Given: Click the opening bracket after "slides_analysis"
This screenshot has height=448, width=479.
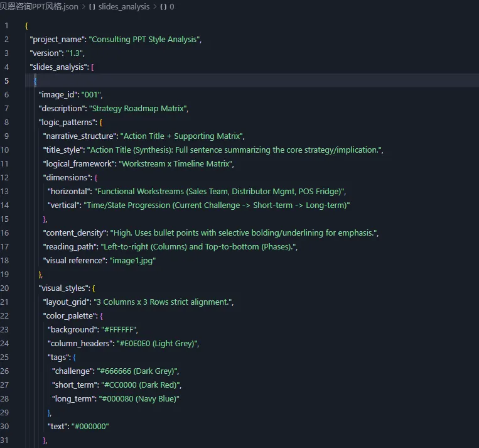Looking at the screenshot, I should [x=92, y=67].
